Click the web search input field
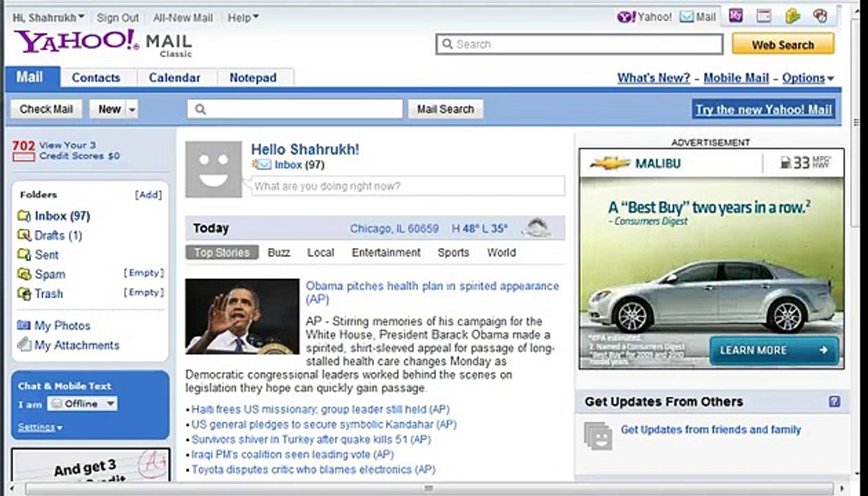The image size is (868, 496). click(579, 44)
